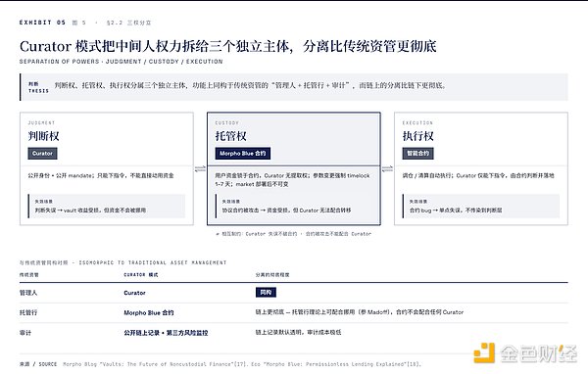Click the "执行权" card heading
Screen dimensions: 588x374
point(418,136)
